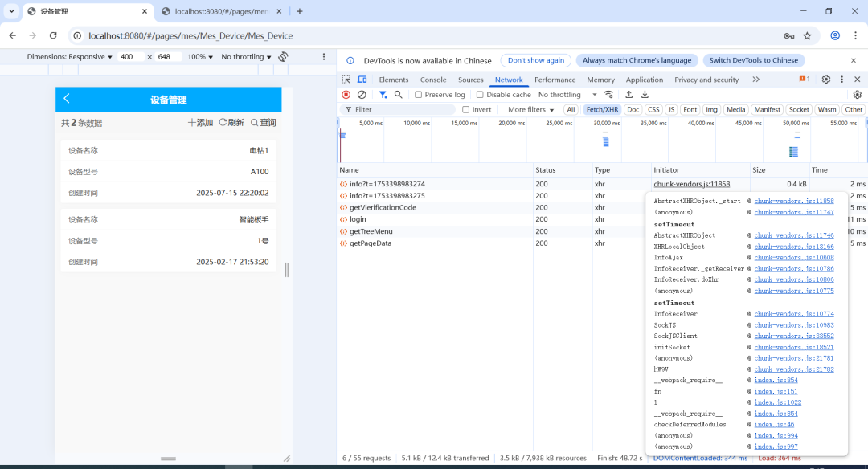Open the chunk-vendors.js:11858 initiator link
The width and height of the screenshot is (868, 469).
(x=691, y=184)
